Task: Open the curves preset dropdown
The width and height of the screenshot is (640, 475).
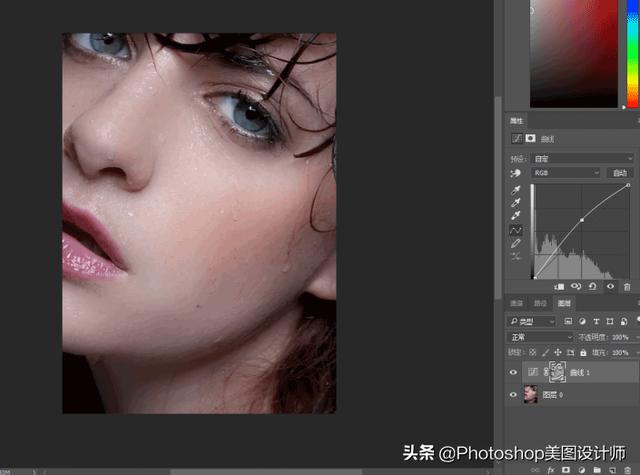Action: pyautogui.click(x=583, y=158)
